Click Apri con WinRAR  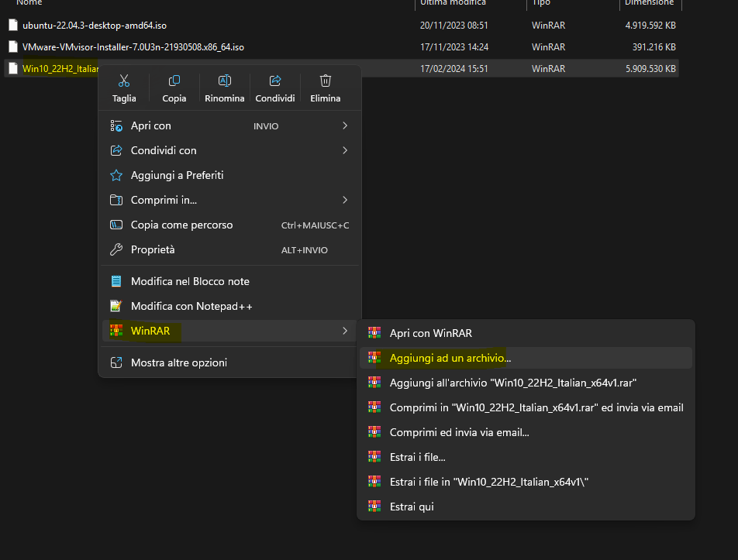430,333
